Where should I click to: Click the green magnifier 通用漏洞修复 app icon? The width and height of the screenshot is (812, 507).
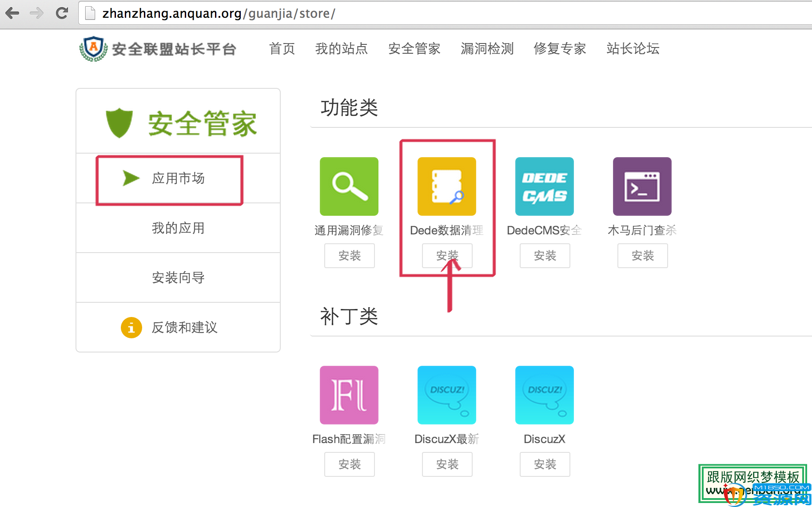coord(349,186)
